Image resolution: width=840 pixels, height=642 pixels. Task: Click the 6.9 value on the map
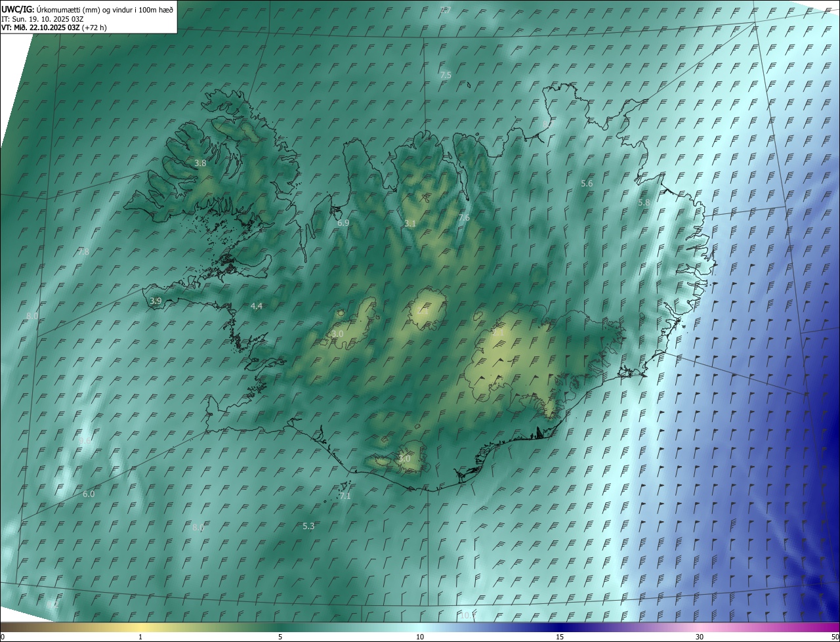(343, 223)
